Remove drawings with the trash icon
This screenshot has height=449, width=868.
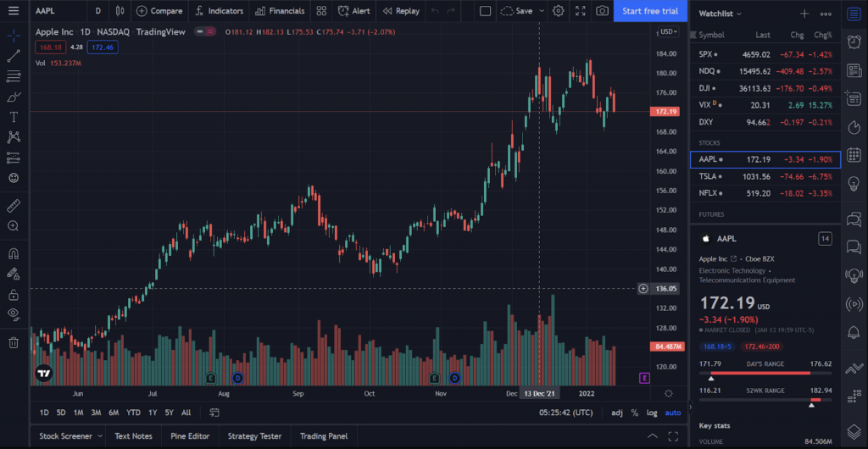14,343
